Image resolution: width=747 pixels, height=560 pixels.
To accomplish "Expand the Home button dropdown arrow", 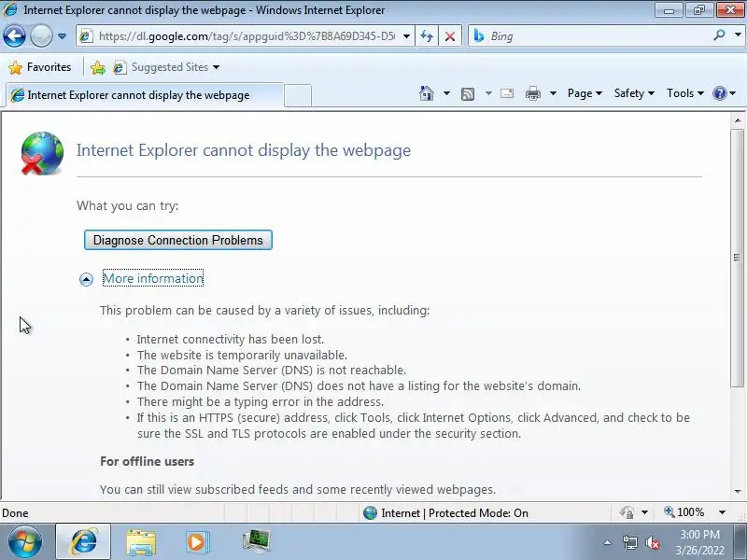I will (446, 93).
